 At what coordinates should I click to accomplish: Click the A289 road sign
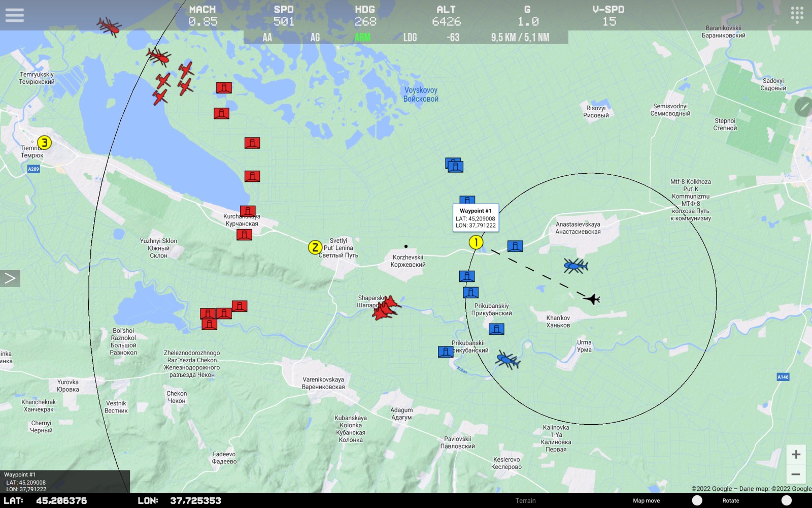[x=33, y=169]
